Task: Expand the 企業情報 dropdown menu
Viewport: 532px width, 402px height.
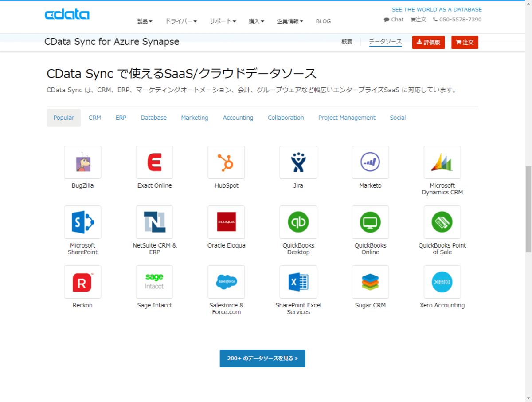Action: (x=290, y=21)
